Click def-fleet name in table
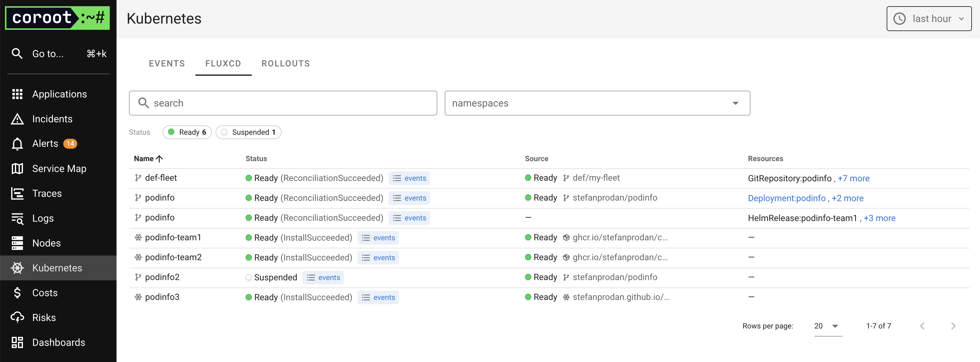 161,178
